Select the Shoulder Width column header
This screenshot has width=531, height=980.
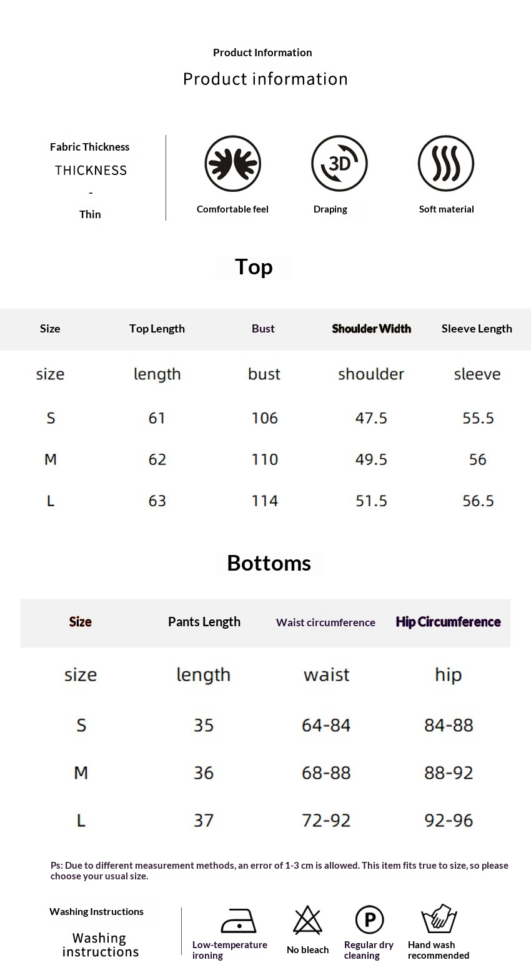point(371,329)
